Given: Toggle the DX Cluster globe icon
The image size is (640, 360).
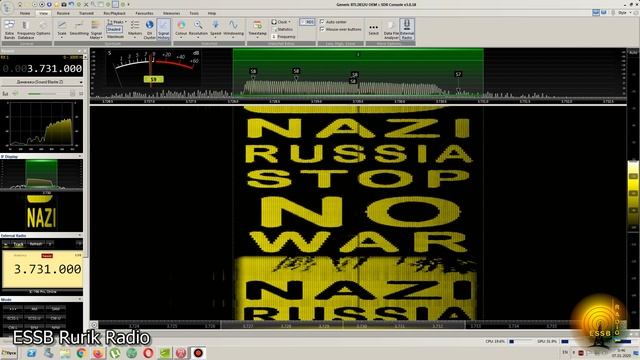Looking at the screenshot, I should pos(149,29).
